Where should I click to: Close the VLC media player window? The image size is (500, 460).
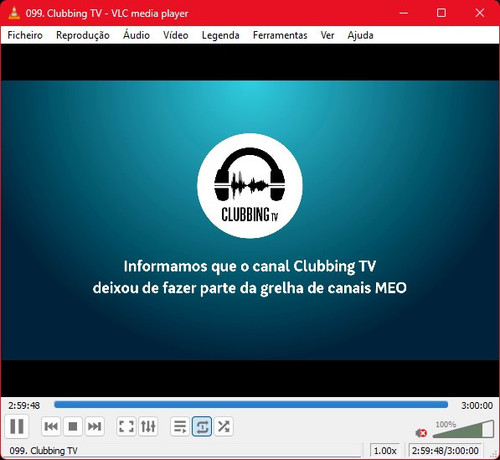(x=480, y=13)
